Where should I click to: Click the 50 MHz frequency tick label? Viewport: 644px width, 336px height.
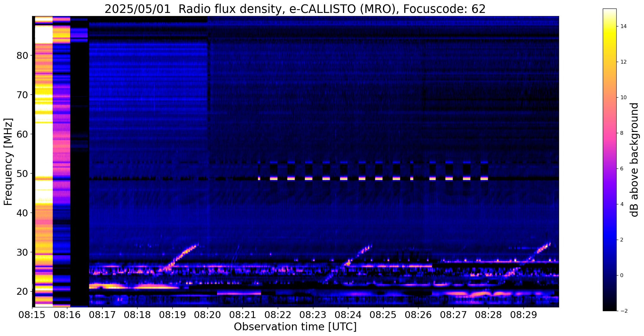click(22, 174)
